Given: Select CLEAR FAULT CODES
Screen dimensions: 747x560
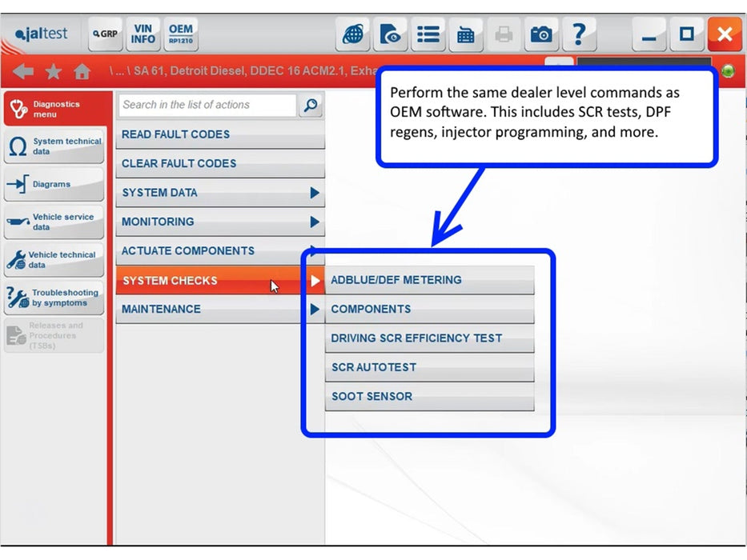Looking at the screenshot, I should point(220,164).
